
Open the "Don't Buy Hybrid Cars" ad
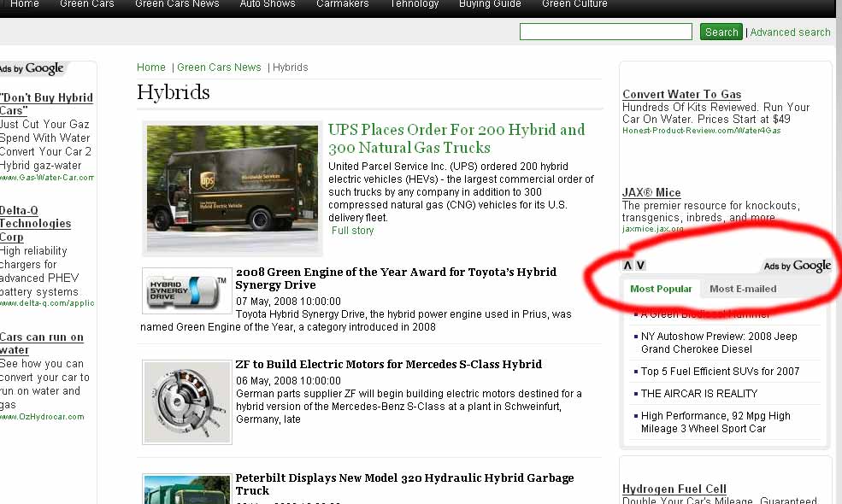pos(46,103)
